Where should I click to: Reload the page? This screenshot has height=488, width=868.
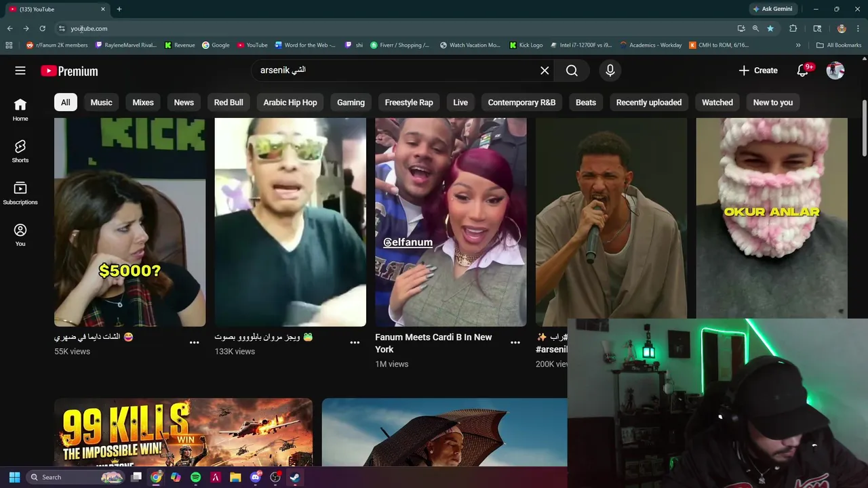click(42, 28)
